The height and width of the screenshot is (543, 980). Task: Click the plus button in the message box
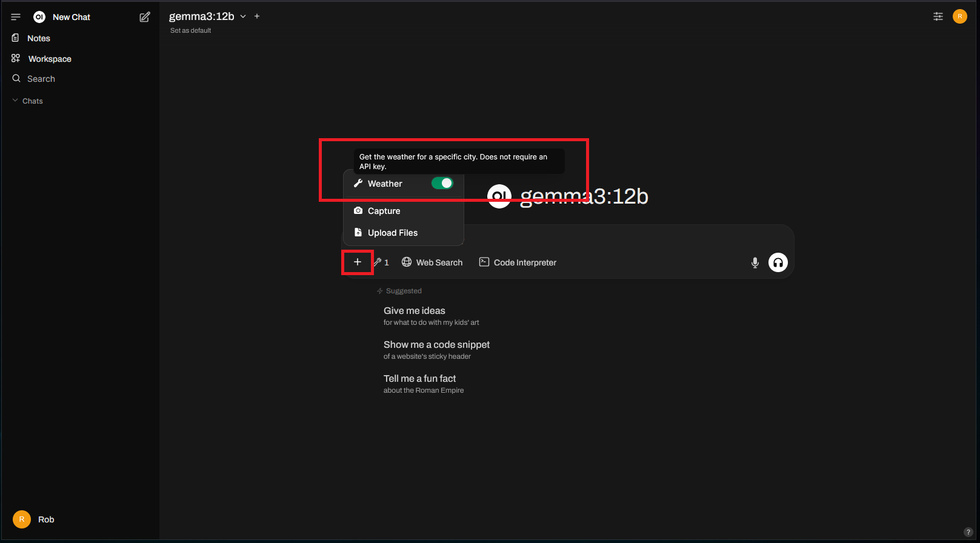click(358, 262)
